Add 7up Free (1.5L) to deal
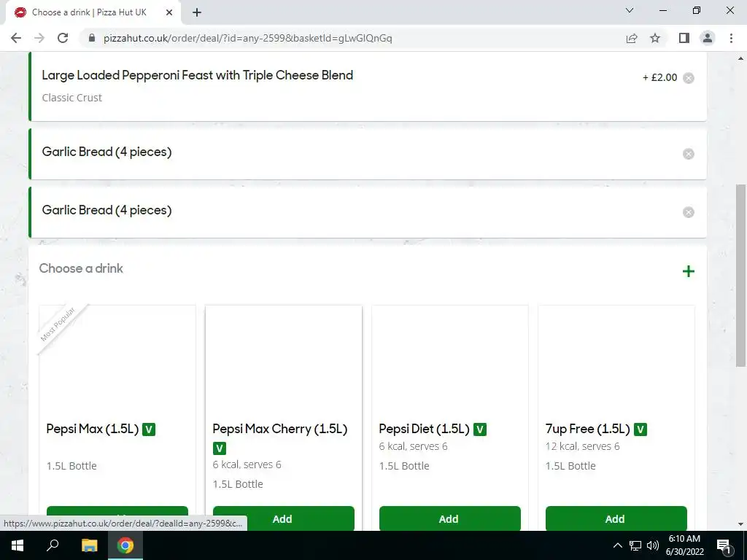 coord(616,518)
